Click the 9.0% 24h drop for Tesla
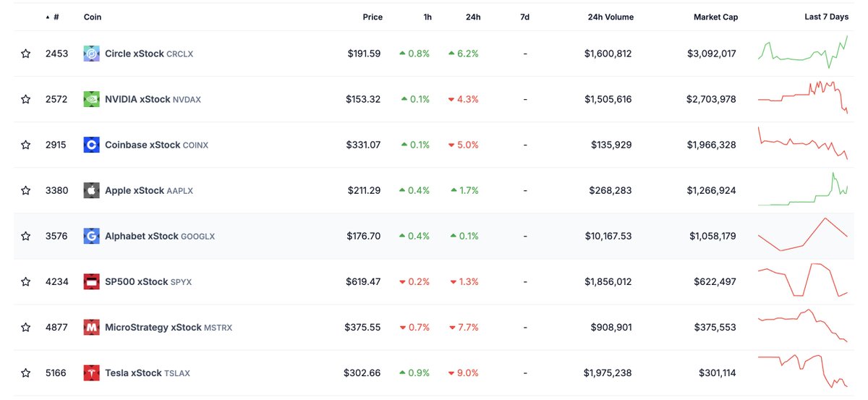The height and width of the screenshot is (400, 868). pyautogui.click(x=463, y=373)
